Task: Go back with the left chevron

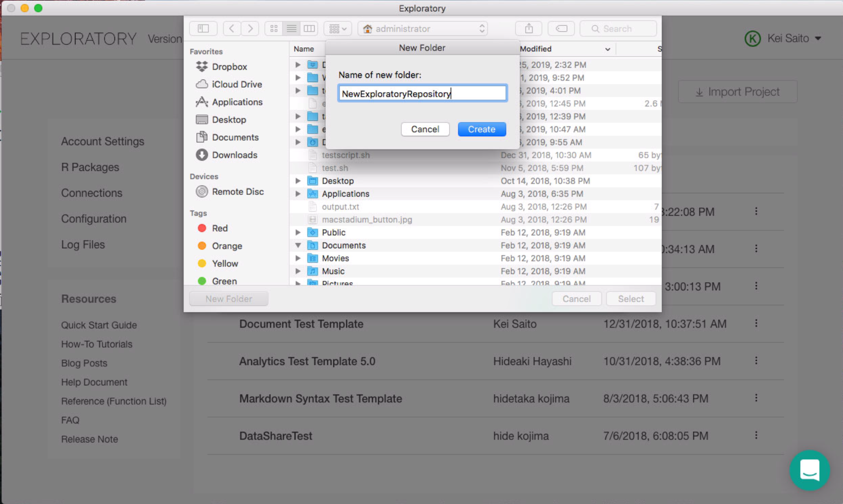Action: pyautogui.click(x=231, y=29)
